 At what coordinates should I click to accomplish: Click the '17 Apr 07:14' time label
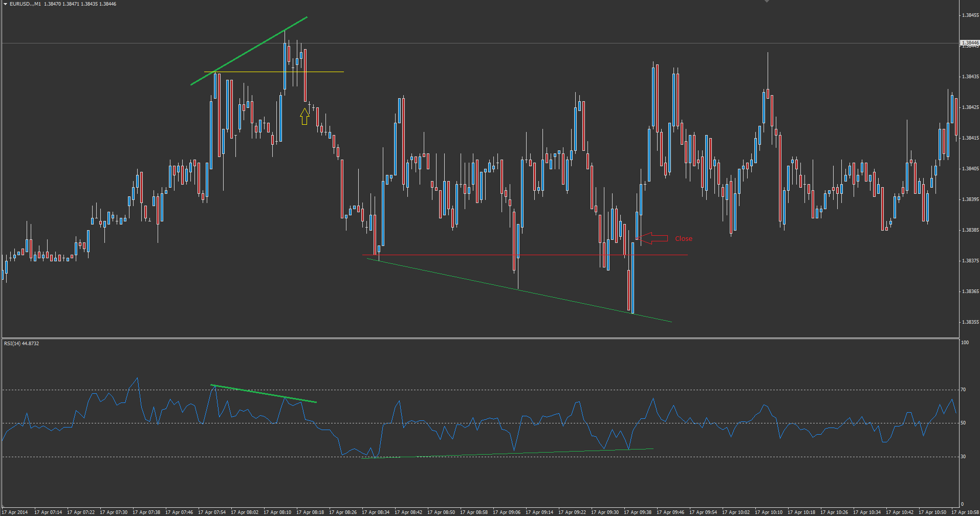coord(48,512)
